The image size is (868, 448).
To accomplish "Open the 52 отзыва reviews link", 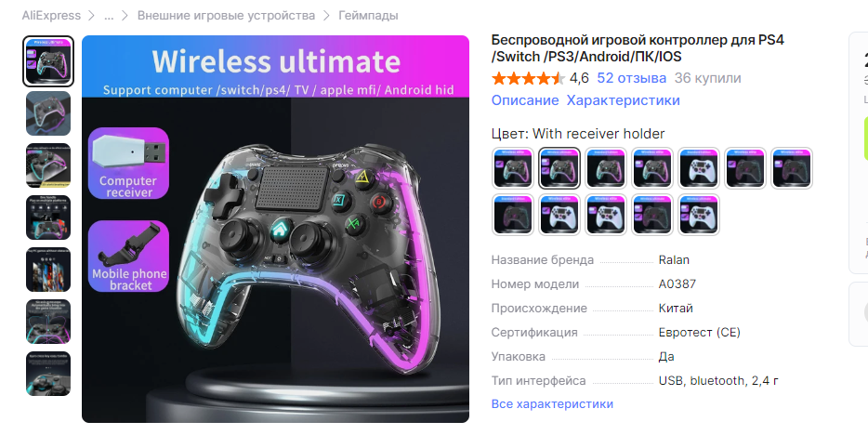I will (632, 78).
